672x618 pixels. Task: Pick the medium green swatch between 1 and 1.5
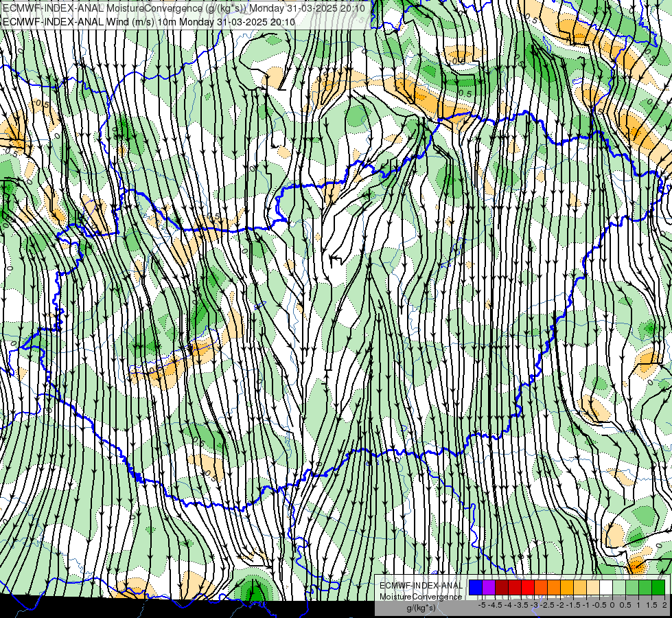(645, 588)
